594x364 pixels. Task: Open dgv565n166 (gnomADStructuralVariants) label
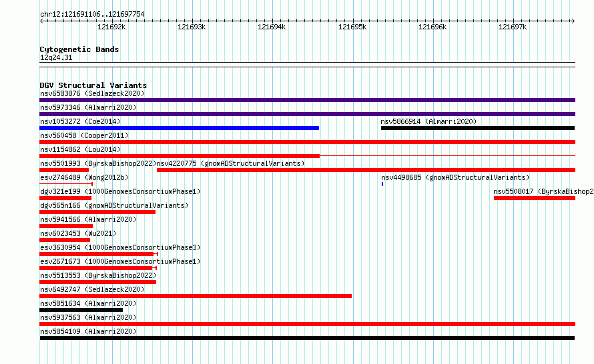tap(114, 205)
